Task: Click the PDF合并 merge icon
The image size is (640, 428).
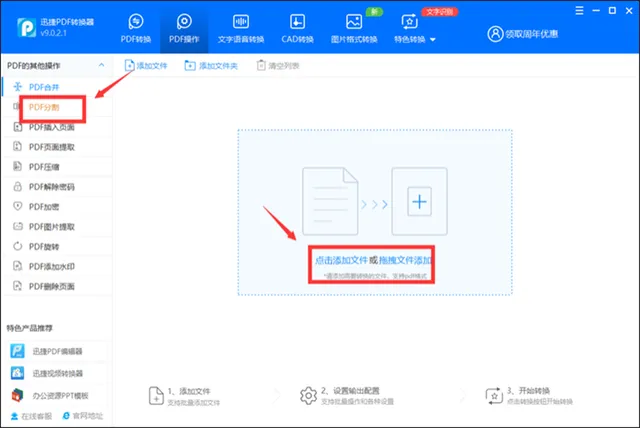Action: pos(18,86)
